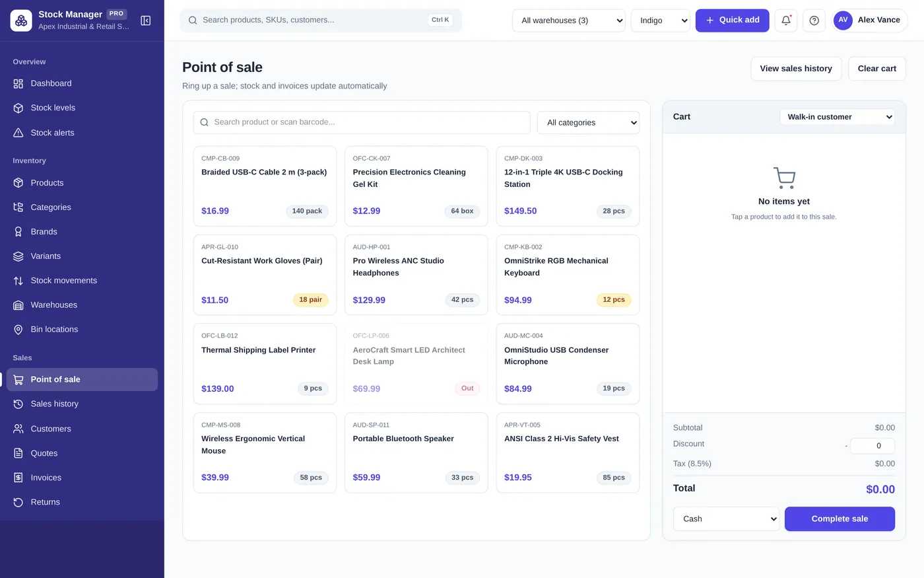The height and width of the screenshot is (578, 924).
Task: Open the Indigo theme dropdown
Action: click(661, 20)
